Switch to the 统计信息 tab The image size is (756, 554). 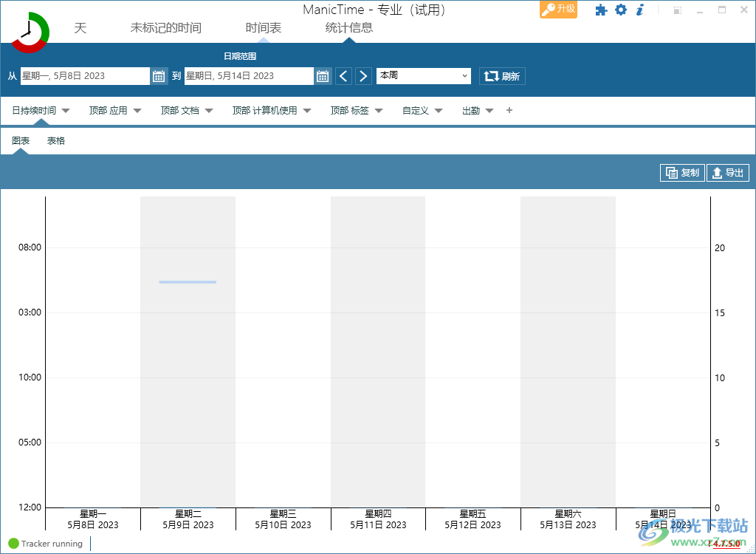click(x=349, y=28)
